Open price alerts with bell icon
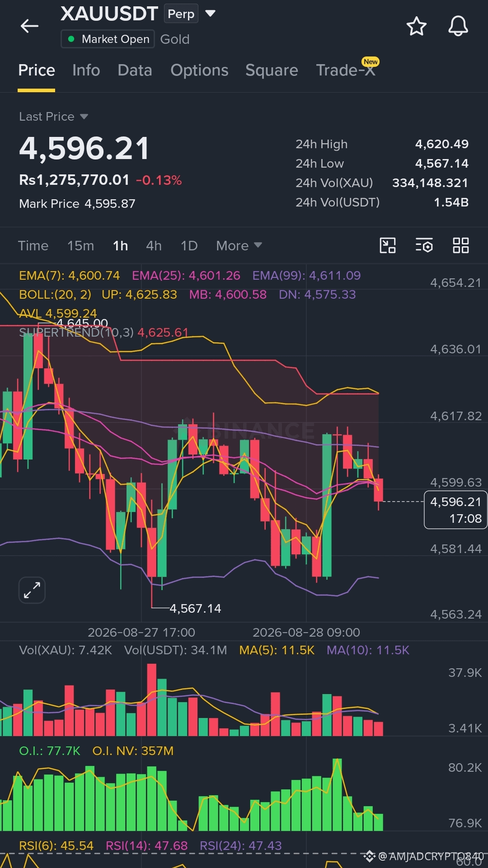 (458, 26)
